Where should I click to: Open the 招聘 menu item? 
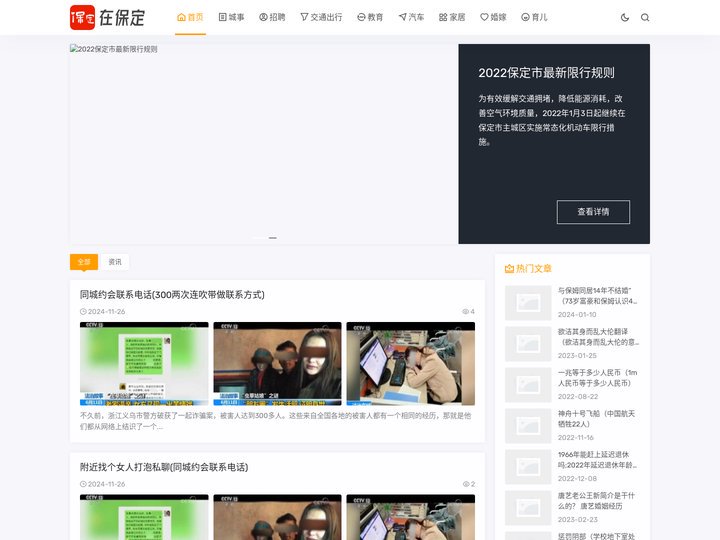[x=272, y=17]
